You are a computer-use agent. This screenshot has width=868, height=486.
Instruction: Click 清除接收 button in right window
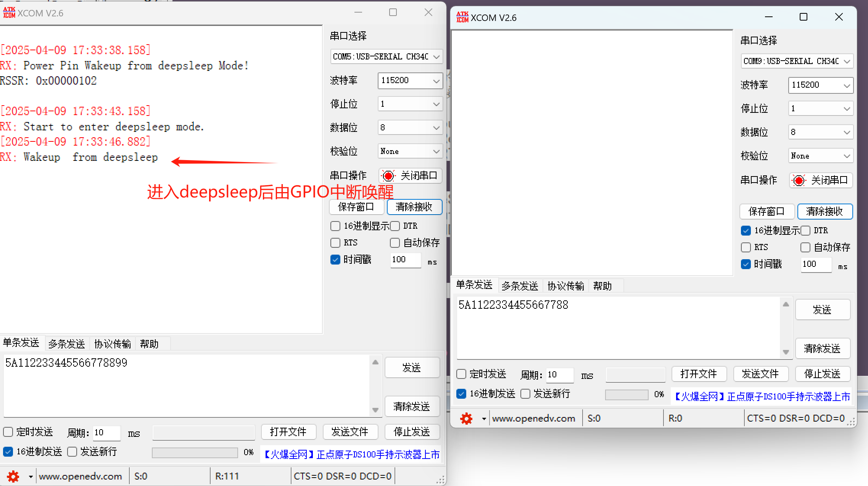coord(825,212)
